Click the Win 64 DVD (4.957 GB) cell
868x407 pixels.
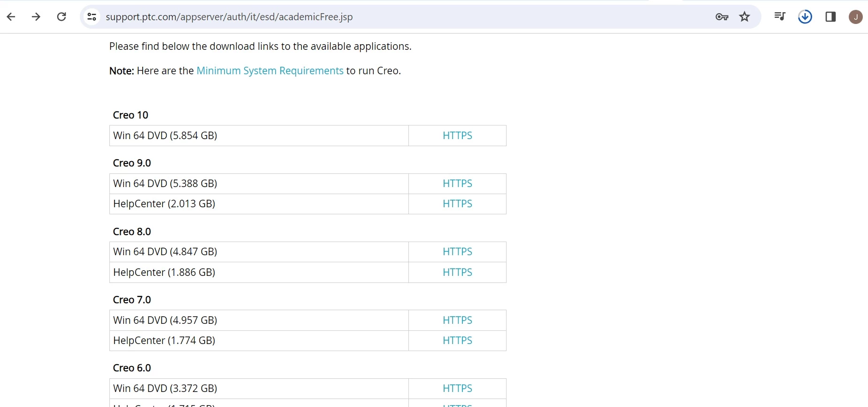click(259, 320)
